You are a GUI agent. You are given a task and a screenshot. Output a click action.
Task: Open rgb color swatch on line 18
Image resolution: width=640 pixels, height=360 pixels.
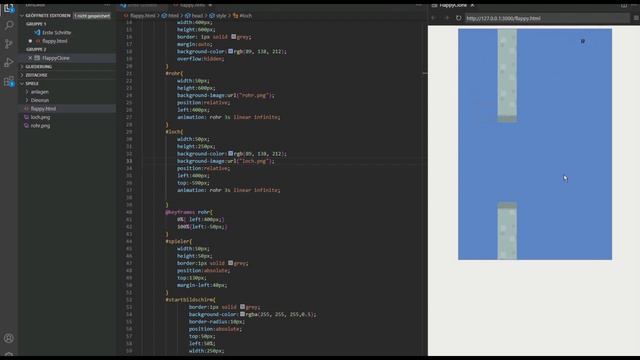[230, 51]
